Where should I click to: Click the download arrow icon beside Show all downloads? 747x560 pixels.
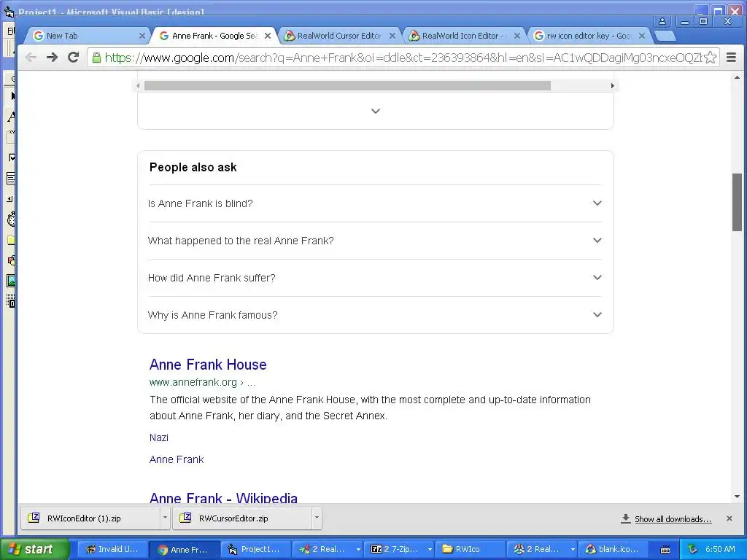(625, 518)
